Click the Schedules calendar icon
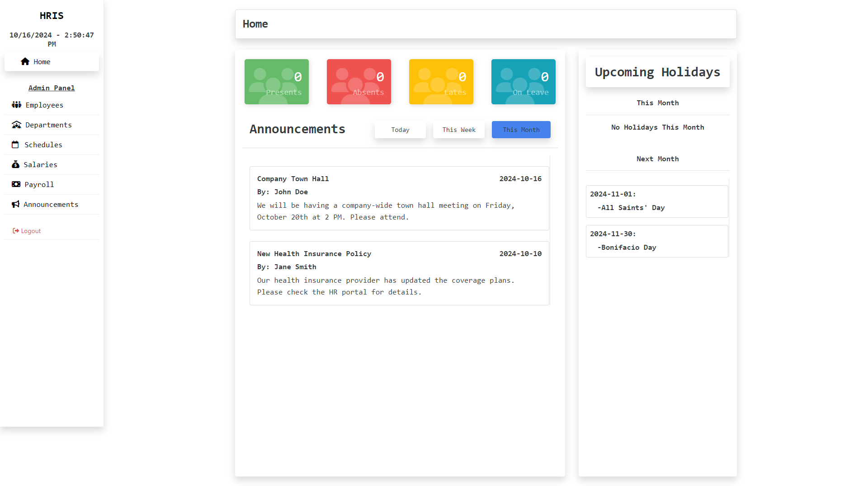 (15, 145)
